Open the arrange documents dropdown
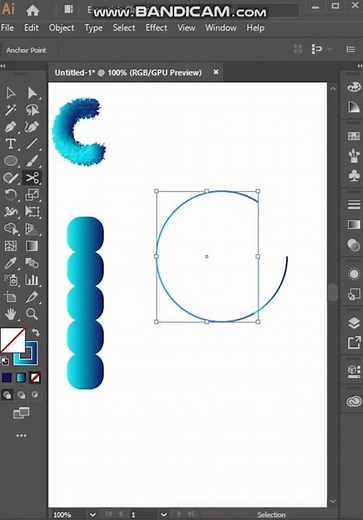Viewport: 363px width, 520px height. 69,10
